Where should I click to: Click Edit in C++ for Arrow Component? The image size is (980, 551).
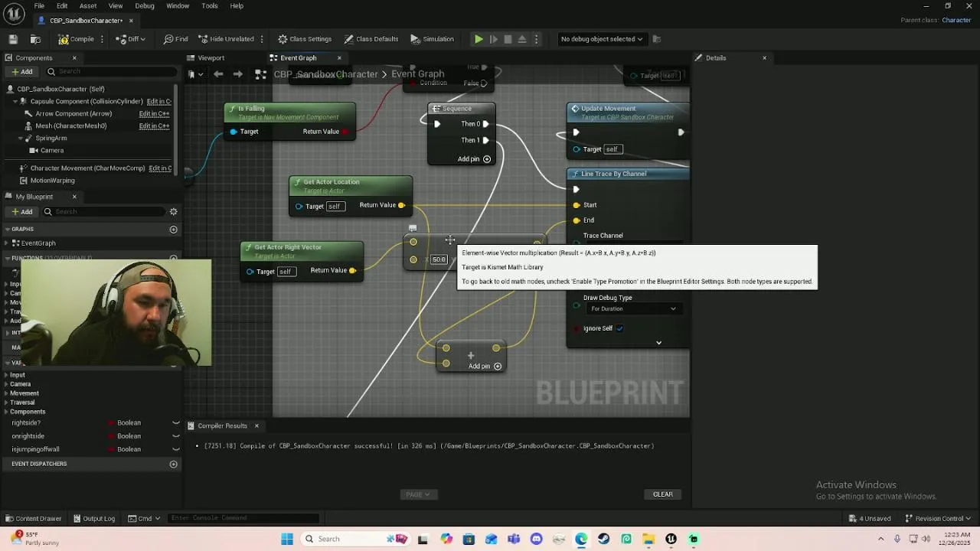point(154,113)
